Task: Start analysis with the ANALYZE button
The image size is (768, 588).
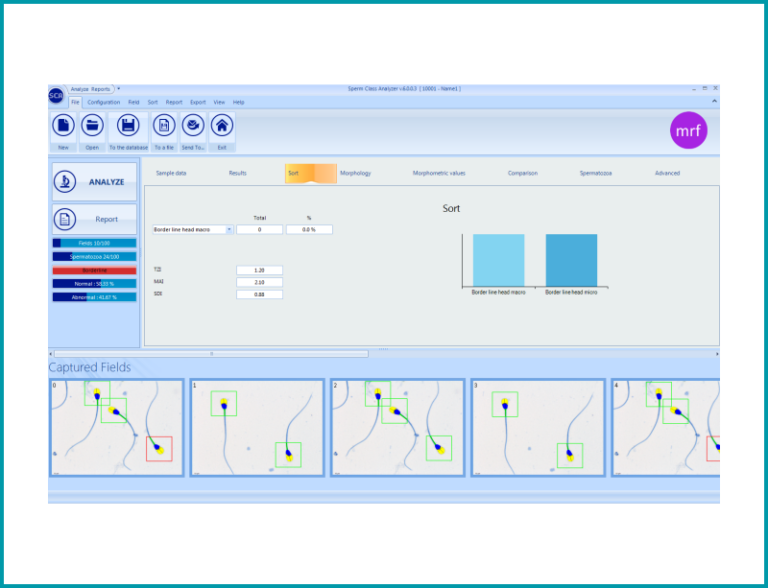Action: (94, 182)
